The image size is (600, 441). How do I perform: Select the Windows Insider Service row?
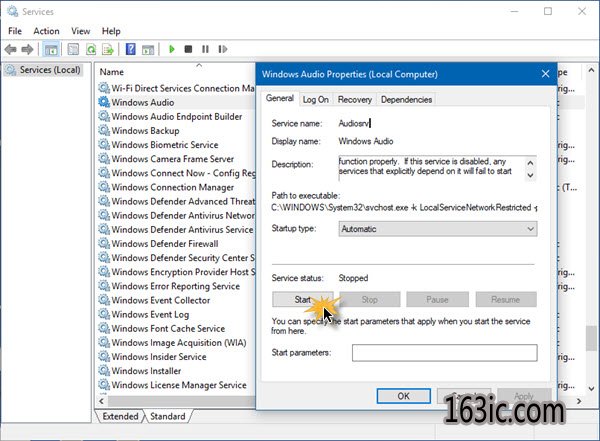coord(177,357)
